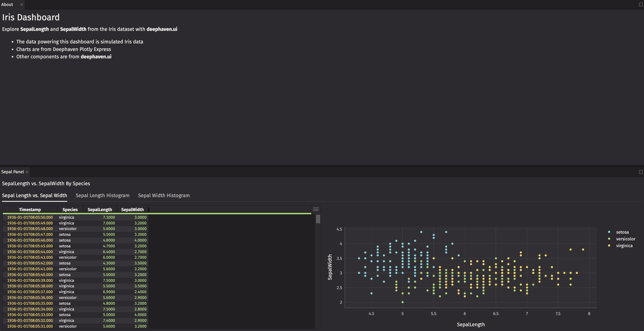Click the Timestamp column header
The width and height of the screenshot is (644, 331).
click(x=30, y=209)
